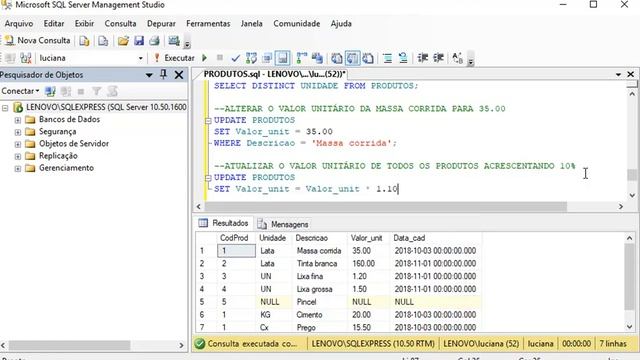The width and height of the screenshot is (640, 360).
Task: Click the parse query checkmark icon
Action: pyautogui.click(x=235, y=58)
